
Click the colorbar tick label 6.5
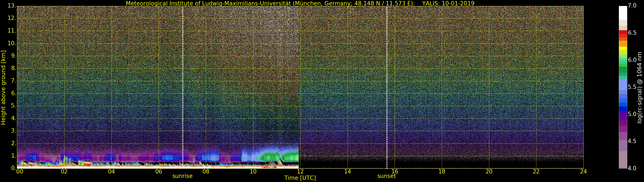[x=632, y=33]
